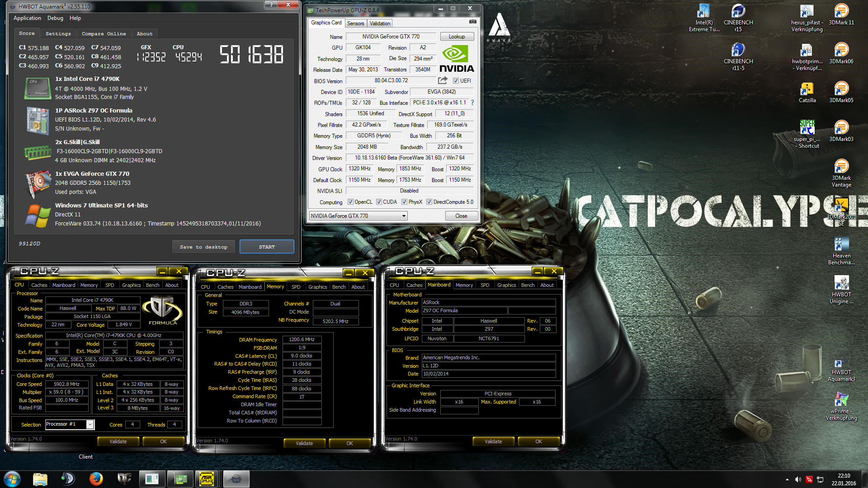Open hexus_pifast Verknüpfung desktop shortcut

[807, 18]
